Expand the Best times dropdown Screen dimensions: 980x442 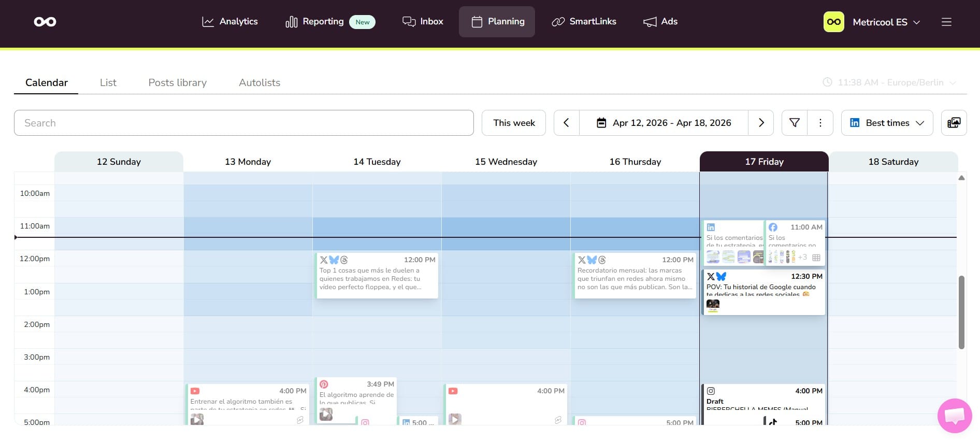(x=887, y=123)
